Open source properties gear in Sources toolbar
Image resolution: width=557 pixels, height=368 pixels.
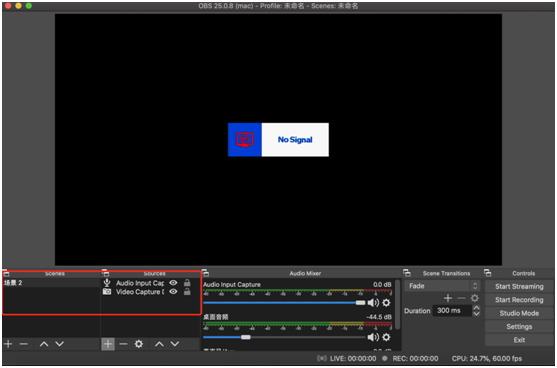139,344
